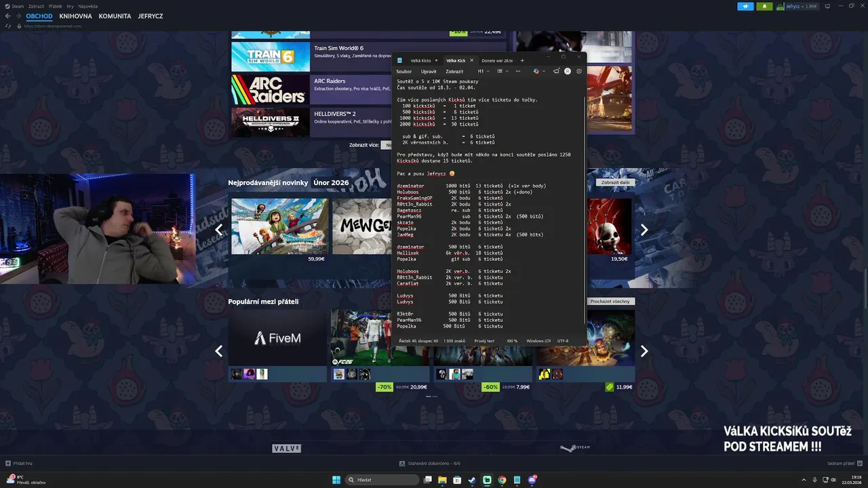Click Notepad Copilot icon
Screen dimensions: 868x488
pyautogui.click(x=536, y=71)
